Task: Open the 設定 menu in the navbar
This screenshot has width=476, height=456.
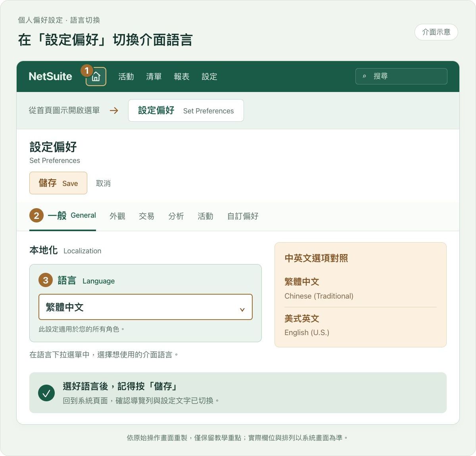Action: [x=209, y=77]
